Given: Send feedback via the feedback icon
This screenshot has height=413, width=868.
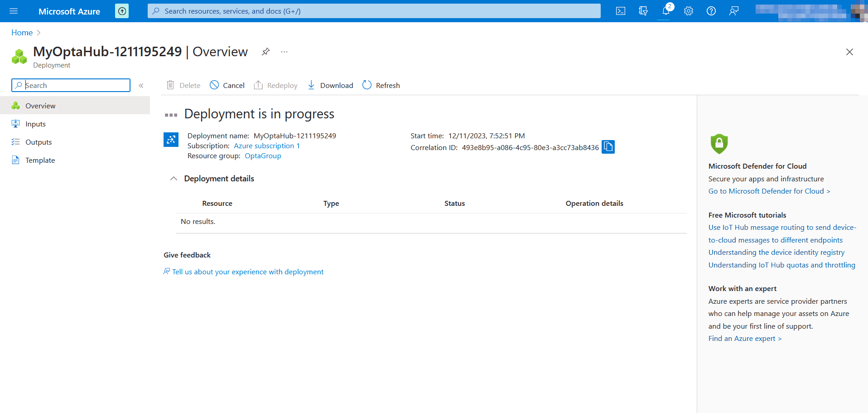Looking at the screenshot, I should tap(734, 11).
